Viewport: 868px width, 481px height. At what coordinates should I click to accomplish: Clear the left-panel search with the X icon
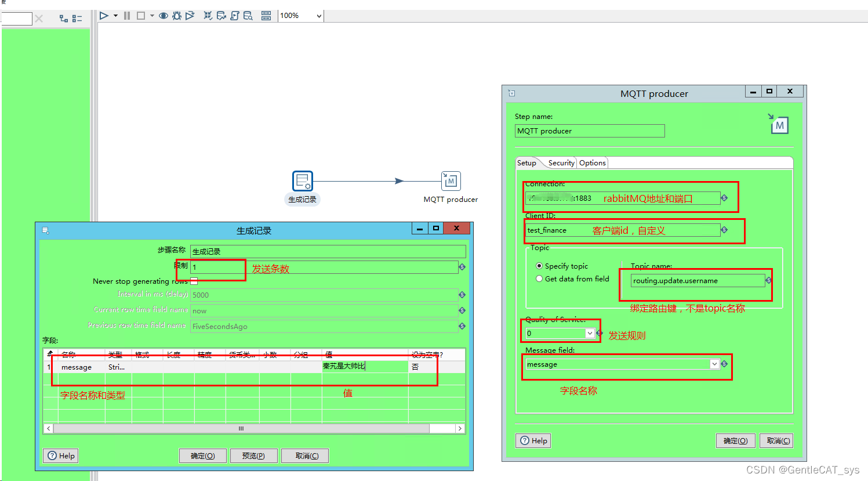tap(39, 19)
